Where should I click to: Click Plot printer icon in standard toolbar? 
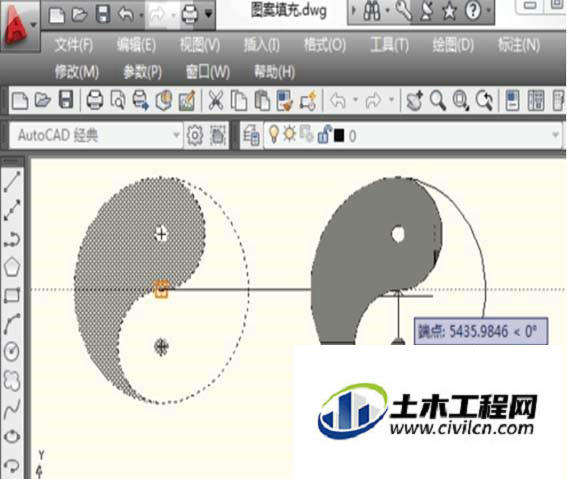point(95,100)
